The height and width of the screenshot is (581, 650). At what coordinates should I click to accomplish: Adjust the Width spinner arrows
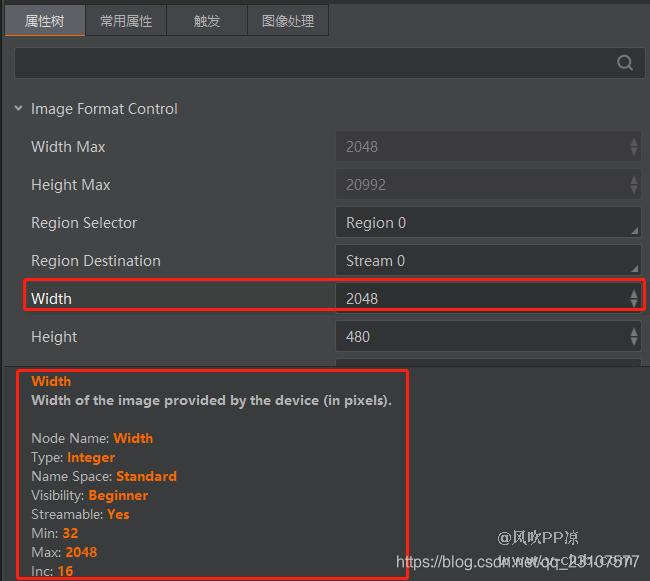coord(633,299)
